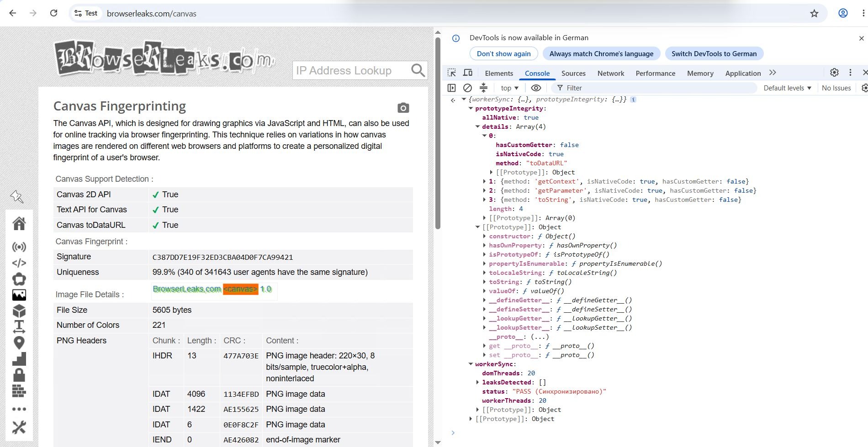
Task: Click the browser back arrow
Action: coord(13,13)
